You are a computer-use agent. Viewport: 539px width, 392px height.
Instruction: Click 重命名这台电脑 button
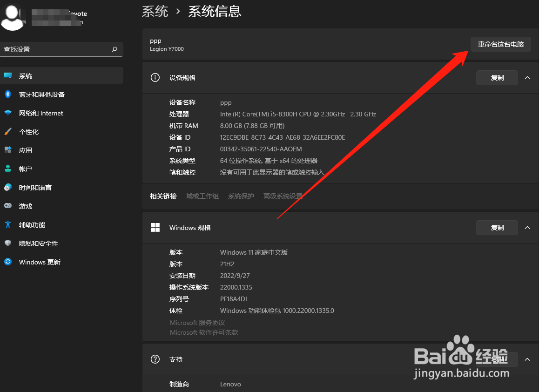(500, 44)
